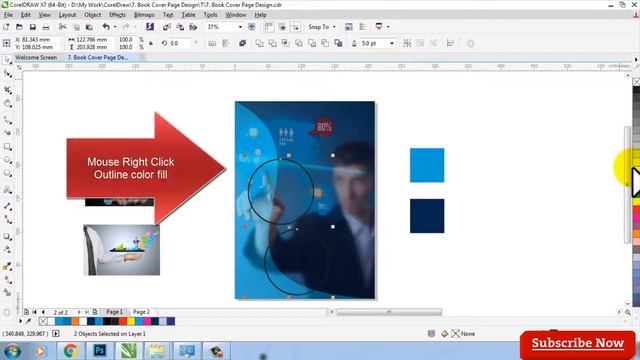Screen dimensions: 640x360
Task: Click the Mirror horizontally icon
Action: (x=212, y=43)
